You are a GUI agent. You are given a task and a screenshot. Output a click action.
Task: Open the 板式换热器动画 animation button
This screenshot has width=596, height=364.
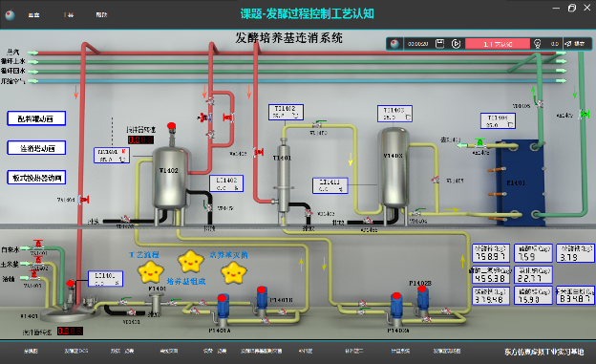coord(36,178)
